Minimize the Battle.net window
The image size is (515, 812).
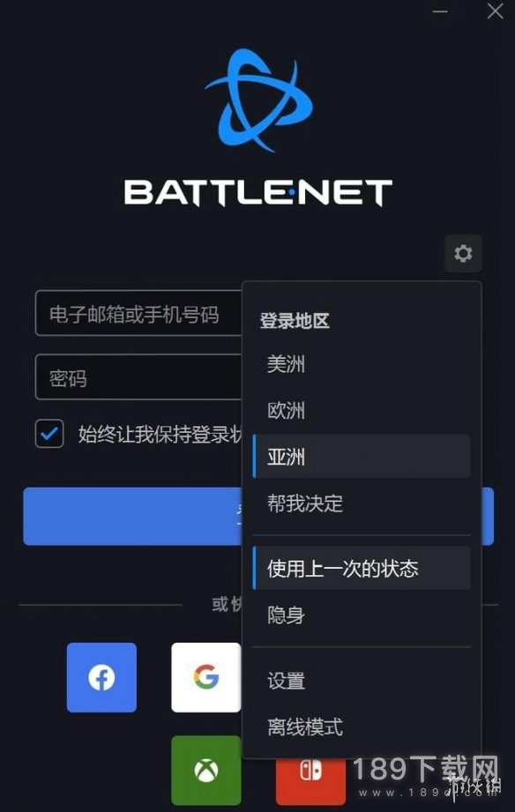tap(440, 11)
